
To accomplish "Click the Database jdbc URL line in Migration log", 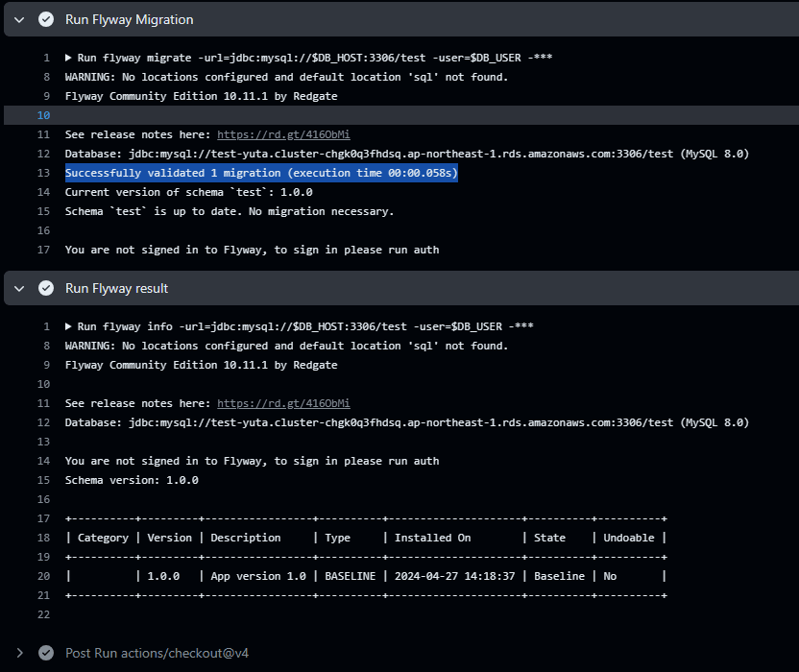I will pos(406,154).
